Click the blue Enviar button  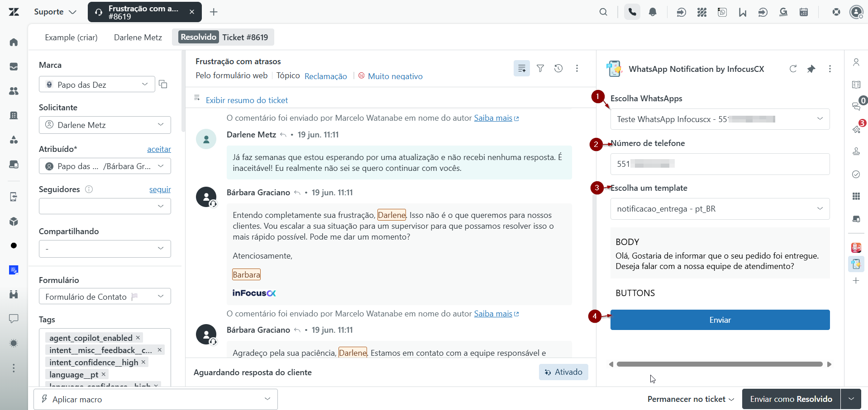coord(720,320)
